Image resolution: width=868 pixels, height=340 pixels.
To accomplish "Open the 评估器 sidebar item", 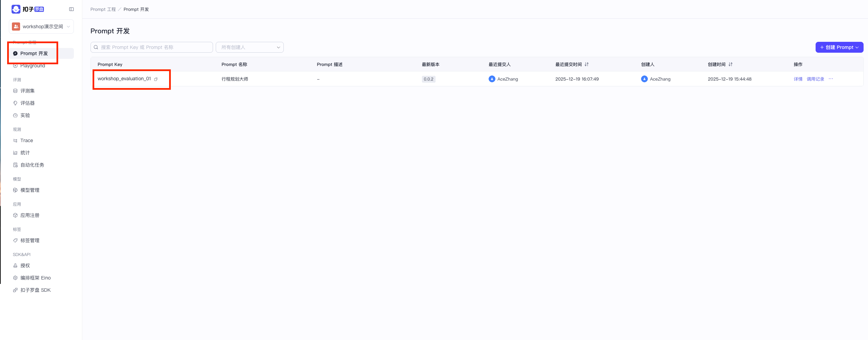I will click(27, 103).
